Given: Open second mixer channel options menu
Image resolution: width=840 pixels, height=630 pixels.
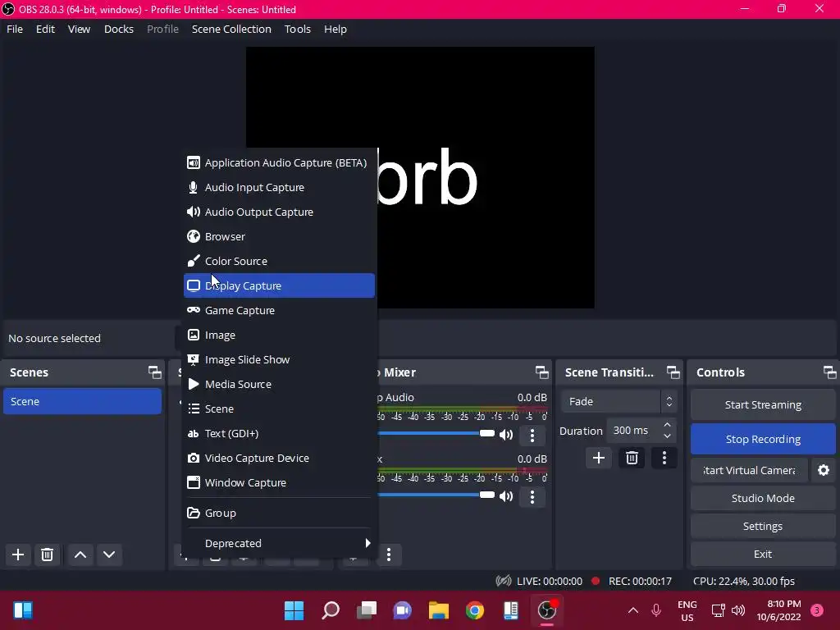Looking at the screenshot, I should click(532, 496).
